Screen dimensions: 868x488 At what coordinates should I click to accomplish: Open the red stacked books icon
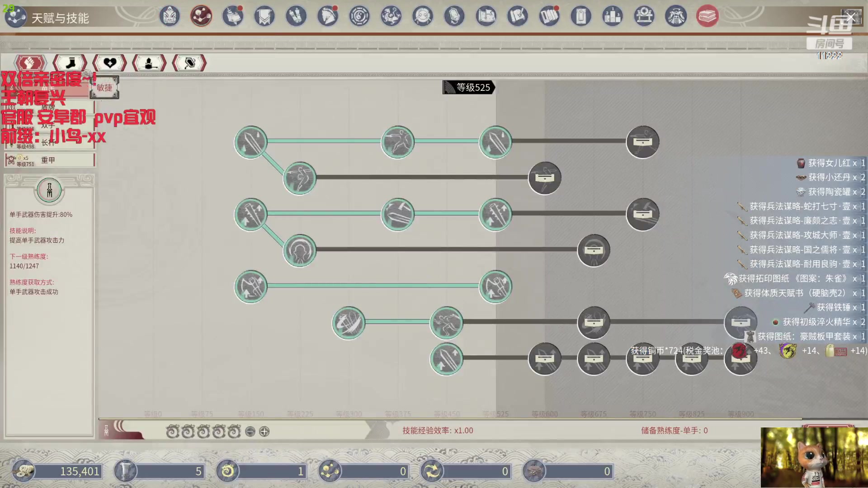(x=708, y=16)
